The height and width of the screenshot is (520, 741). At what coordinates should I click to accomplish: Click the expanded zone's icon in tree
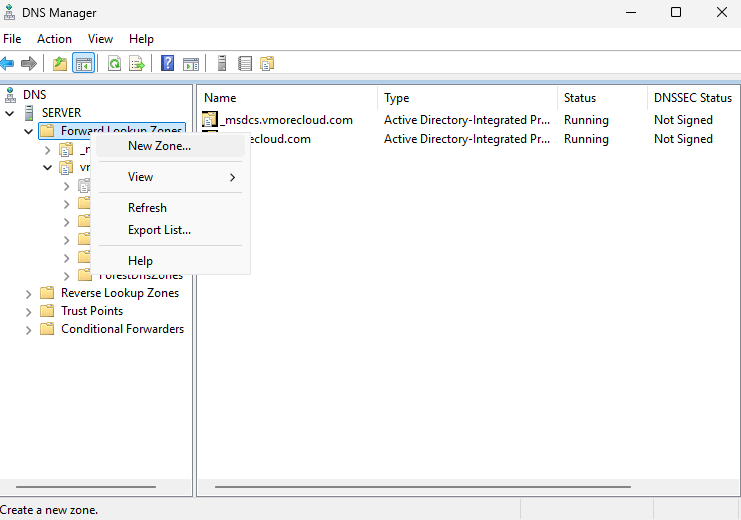point(66,167)
